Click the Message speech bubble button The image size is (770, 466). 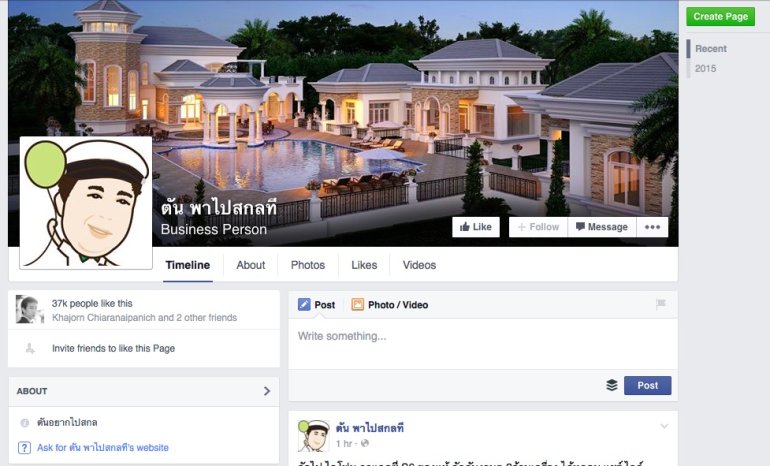coord(602,227)
